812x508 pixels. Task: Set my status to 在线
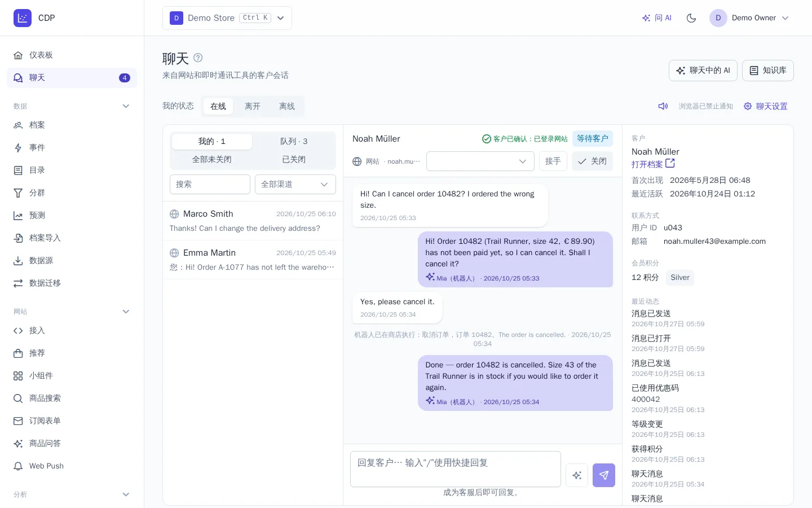tap(218, 106)
